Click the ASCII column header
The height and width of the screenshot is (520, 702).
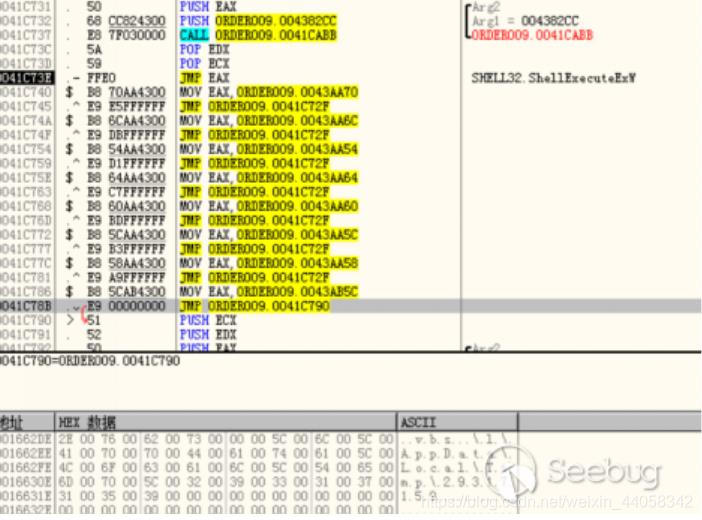coord(457,422)
